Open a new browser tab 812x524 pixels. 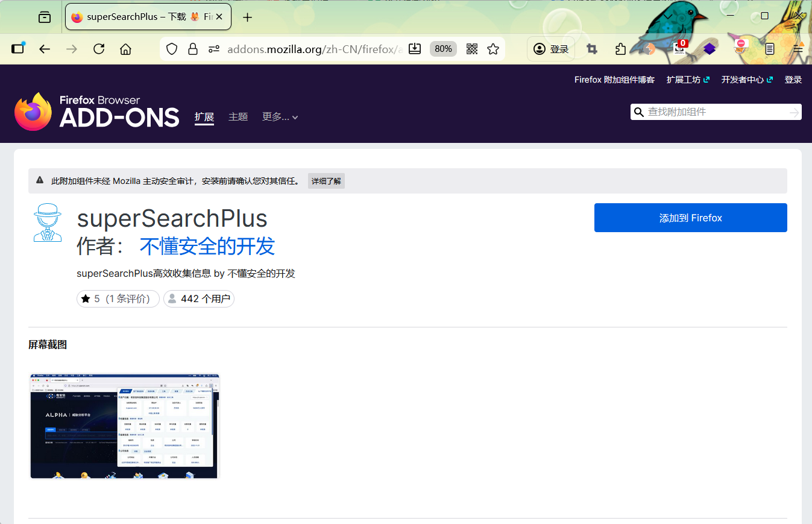[247, 17]
